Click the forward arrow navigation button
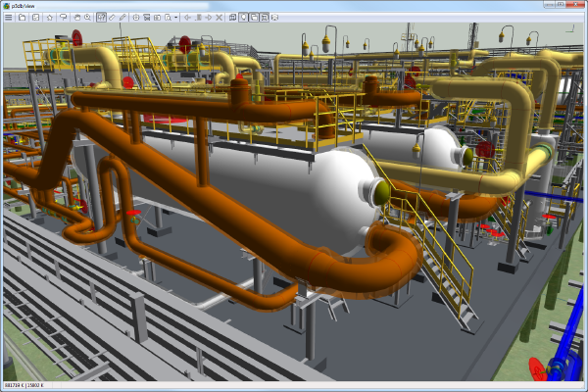 pyautogui.click(x=209, y=18)
